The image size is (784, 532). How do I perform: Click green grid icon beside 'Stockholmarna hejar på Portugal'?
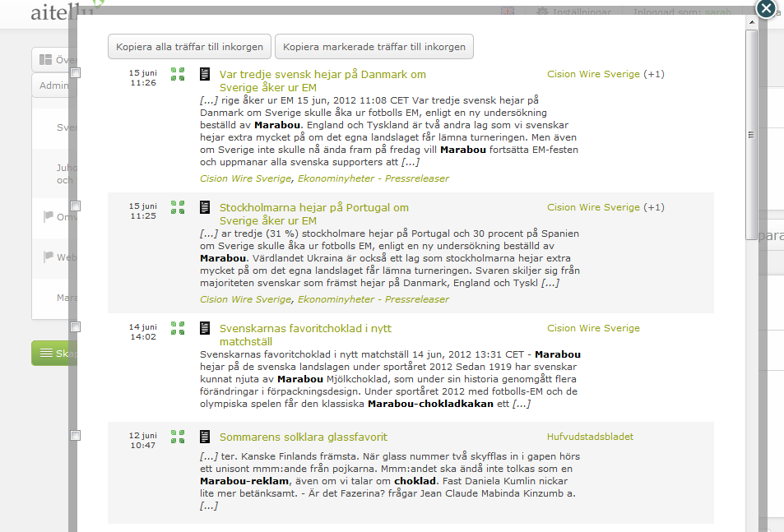pos(178,207)
